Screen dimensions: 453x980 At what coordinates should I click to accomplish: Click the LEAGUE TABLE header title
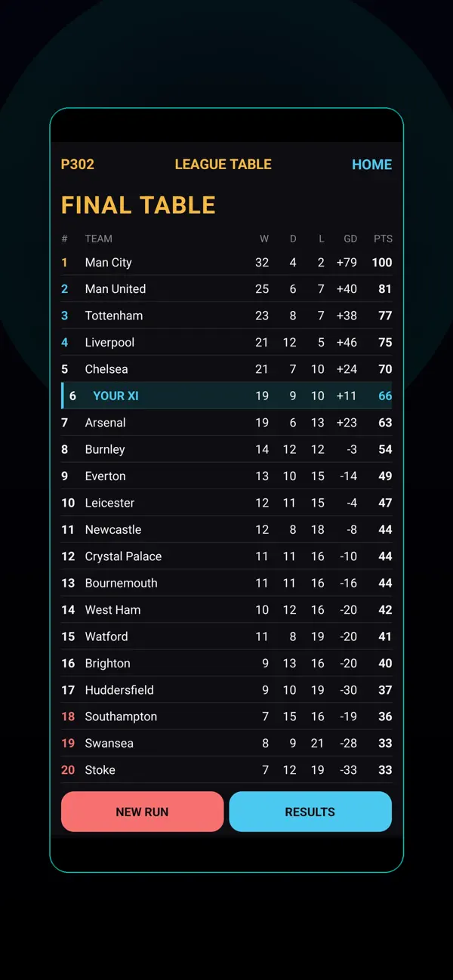223,165
